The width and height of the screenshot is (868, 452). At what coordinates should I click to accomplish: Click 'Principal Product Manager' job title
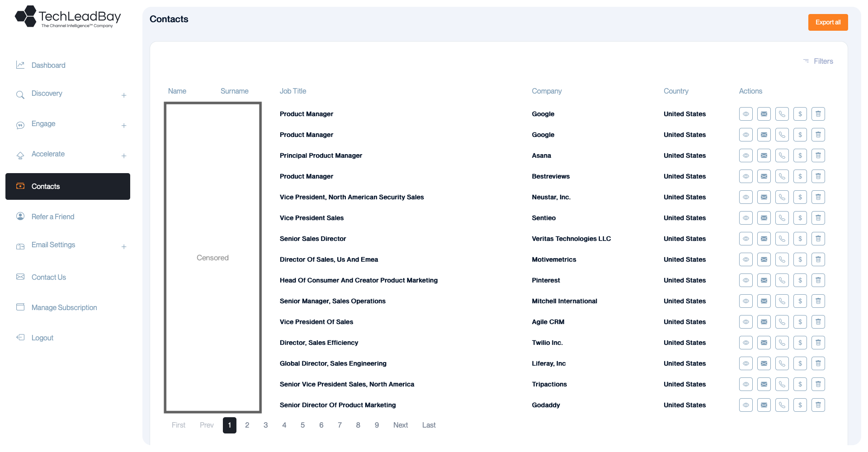[321, 155]
